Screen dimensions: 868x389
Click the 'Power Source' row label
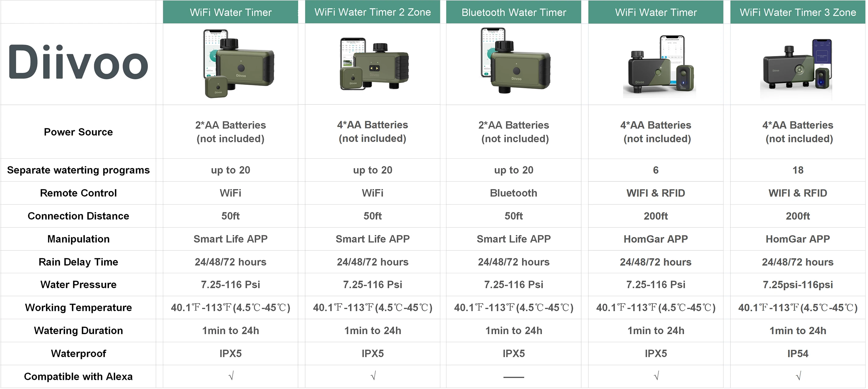coord(78,132)
